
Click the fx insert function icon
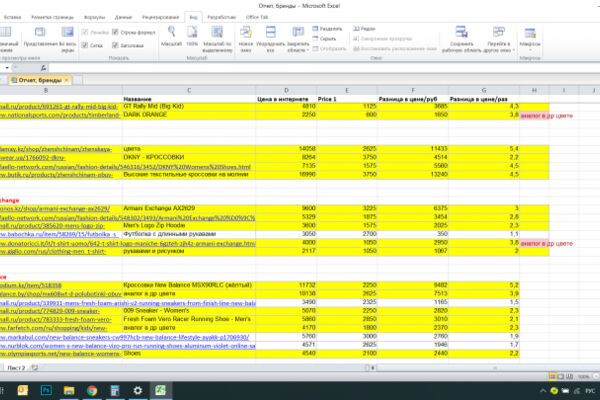coord(43,68)
